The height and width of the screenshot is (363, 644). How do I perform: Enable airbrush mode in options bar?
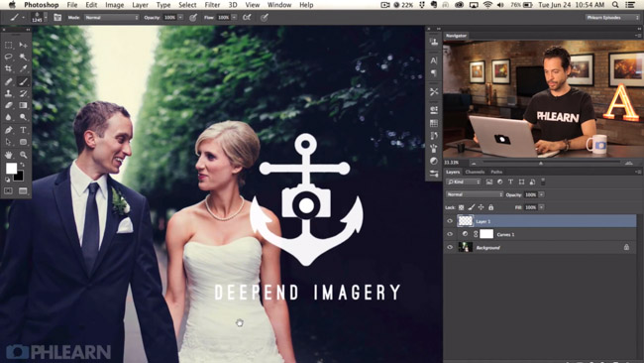[247, 17]
